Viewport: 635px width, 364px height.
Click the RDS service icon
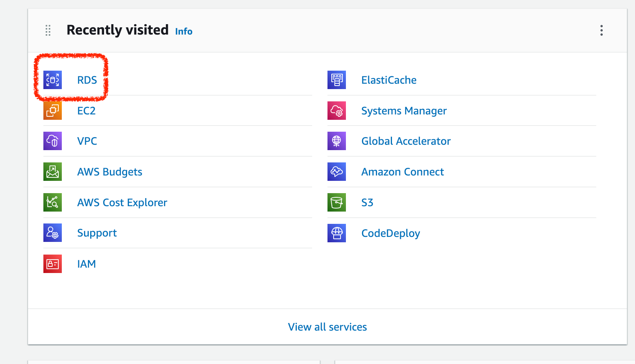tap(53, 80)
